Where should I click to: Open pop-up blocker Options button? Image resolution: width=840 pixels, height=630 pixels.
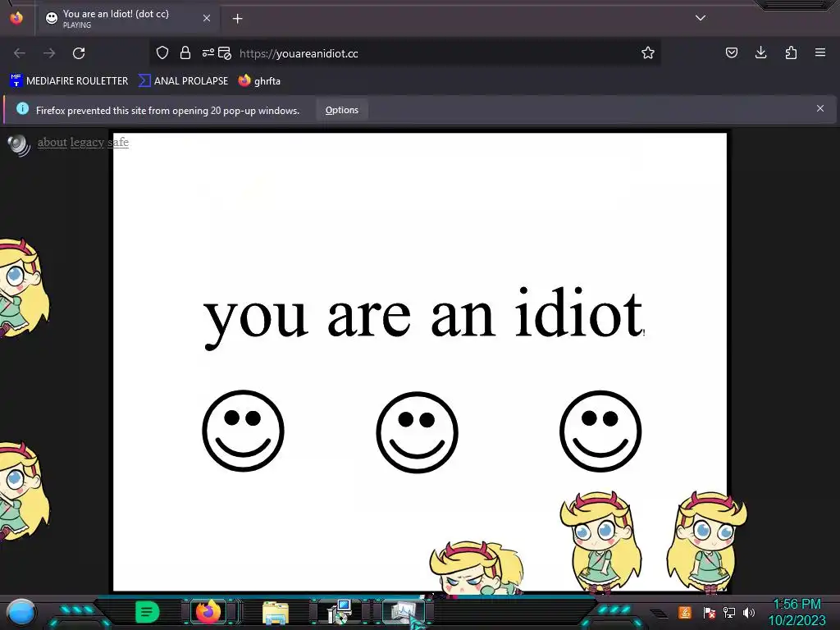coord(342,110)
